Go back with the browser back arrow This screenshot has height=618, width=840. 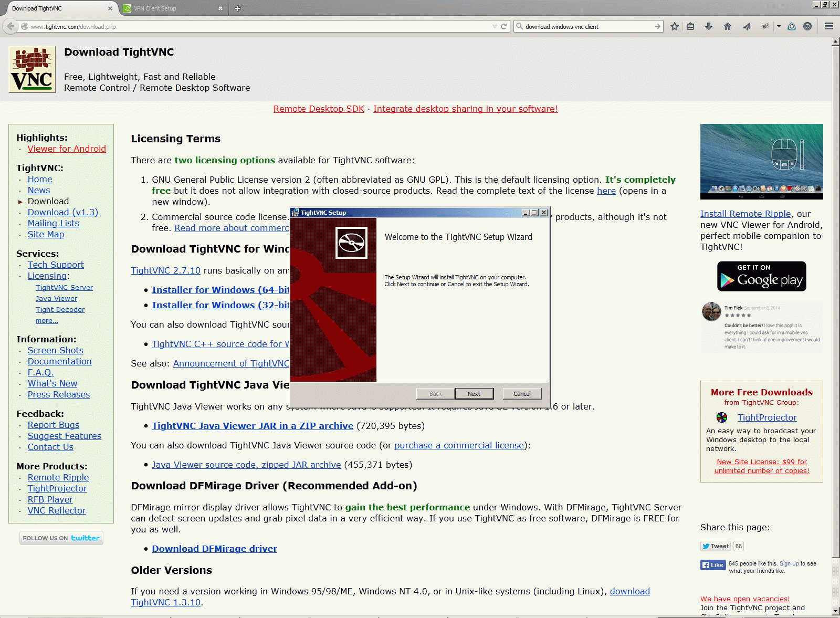coord(10,26)
